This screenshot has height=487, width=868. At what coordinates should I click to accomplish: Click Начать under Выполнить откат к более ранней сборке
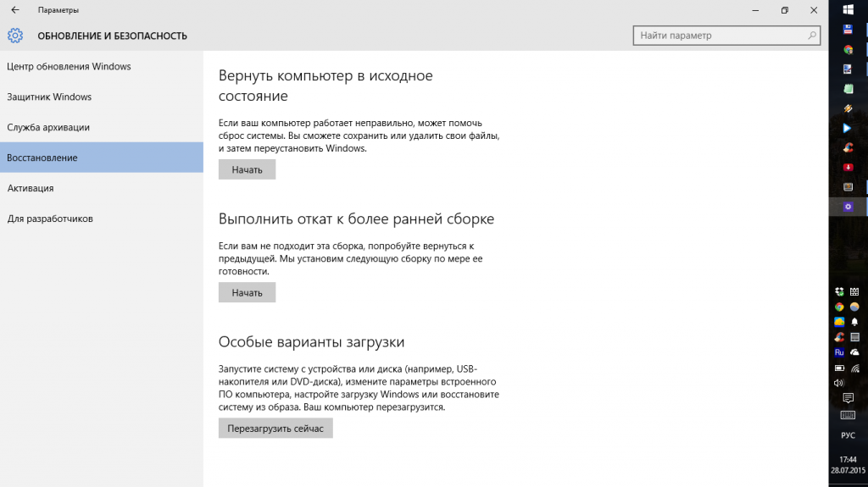[x=247, y=293]
